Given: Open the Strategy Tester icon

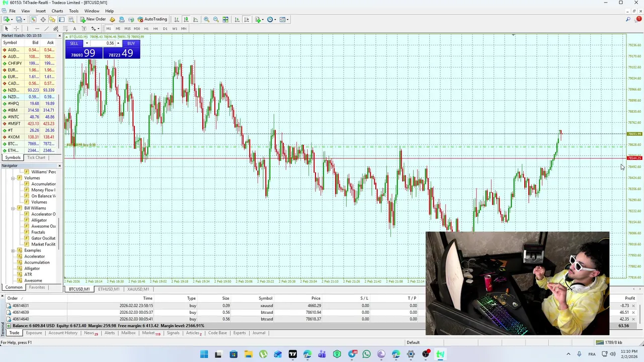Looking at the screenshot, I should 71,19.
